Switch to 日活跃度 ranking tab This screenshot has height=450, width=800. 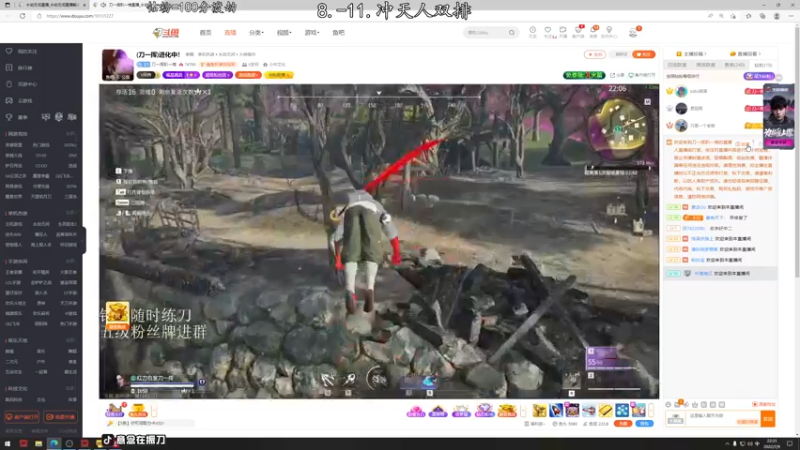point(677,65)
